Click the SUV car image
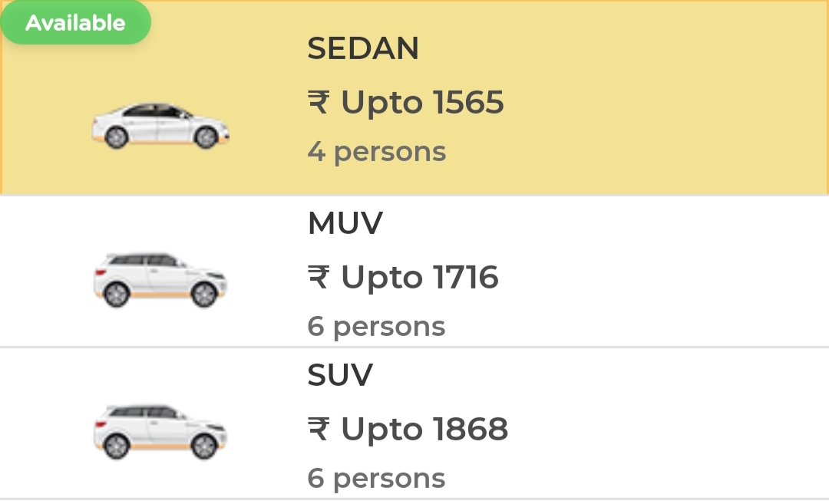The width and height of the screenshot is (829, 504). 160,432
